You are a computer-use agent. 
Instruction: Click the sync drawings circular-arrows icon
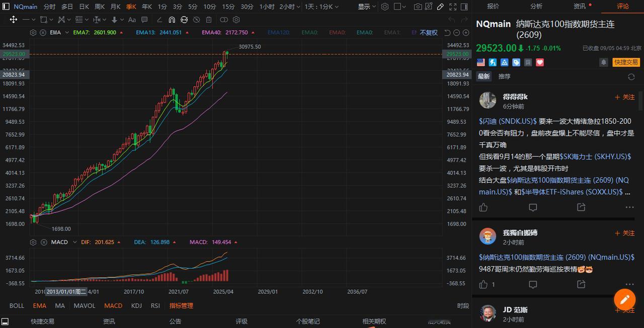coord(184,20)
